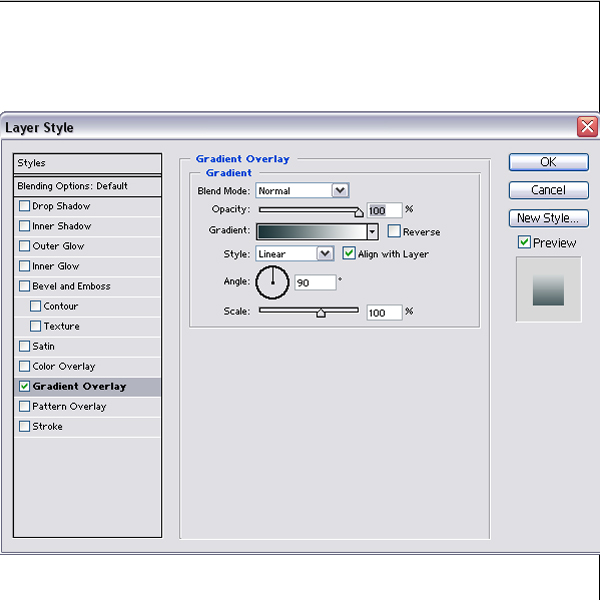Select the Color Overlay label
Image resolution: width=600 pixels, height=600 pixels.
[x=64, y=367]
